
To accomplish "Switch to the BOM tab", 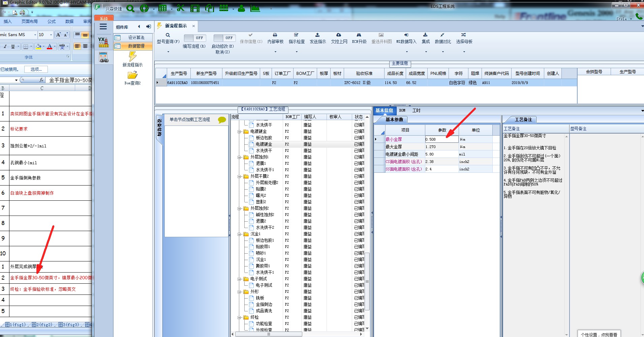I will pyautogui.click(x=402, y=110).
